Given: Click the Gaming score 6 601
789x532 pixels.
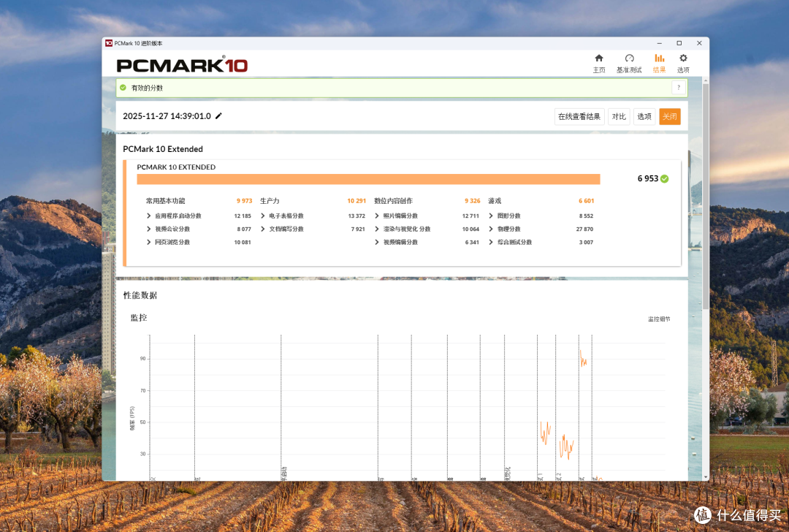Looking at the screenshot, I should [x=586, y=201].
